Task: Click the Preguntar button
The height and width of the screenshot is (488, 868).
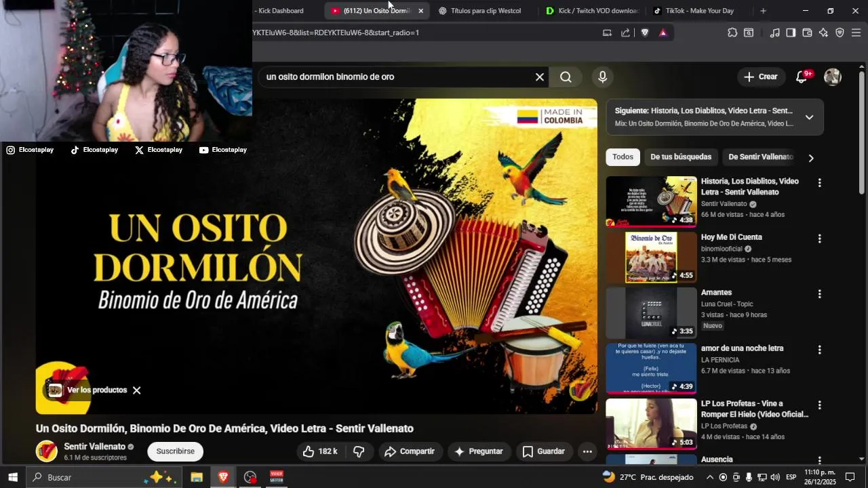Action: [x=479, y=451]
